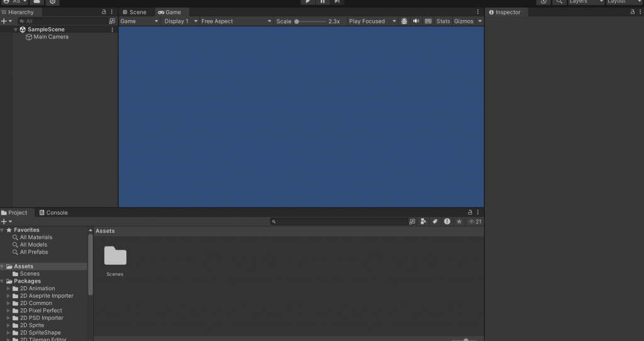Screen dimensions: 644x341
Task: Open the Free Aspect resolution dropdown
Action: (236, 21)
